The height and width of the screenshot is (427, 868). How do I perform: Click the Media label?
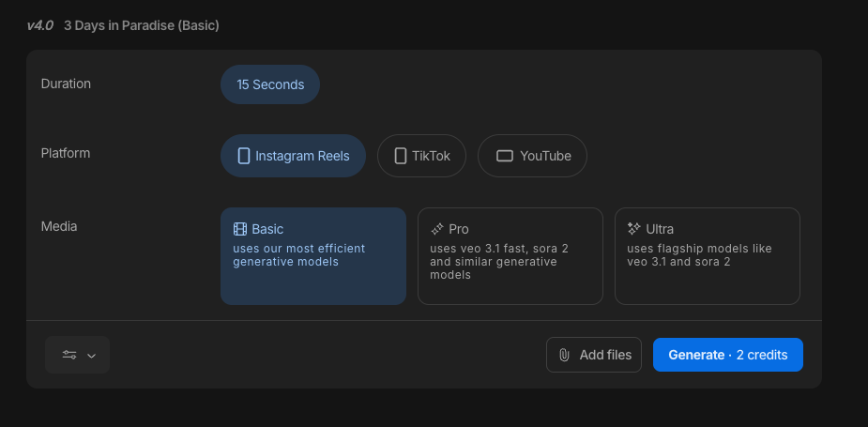pos(59,226)
